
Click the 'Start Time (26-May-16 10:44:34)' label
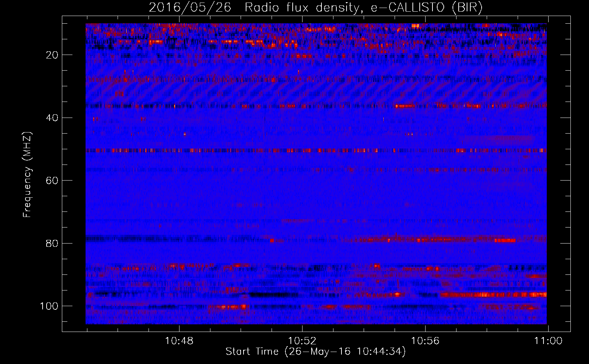pyautogui.click(x=316, y=352)
